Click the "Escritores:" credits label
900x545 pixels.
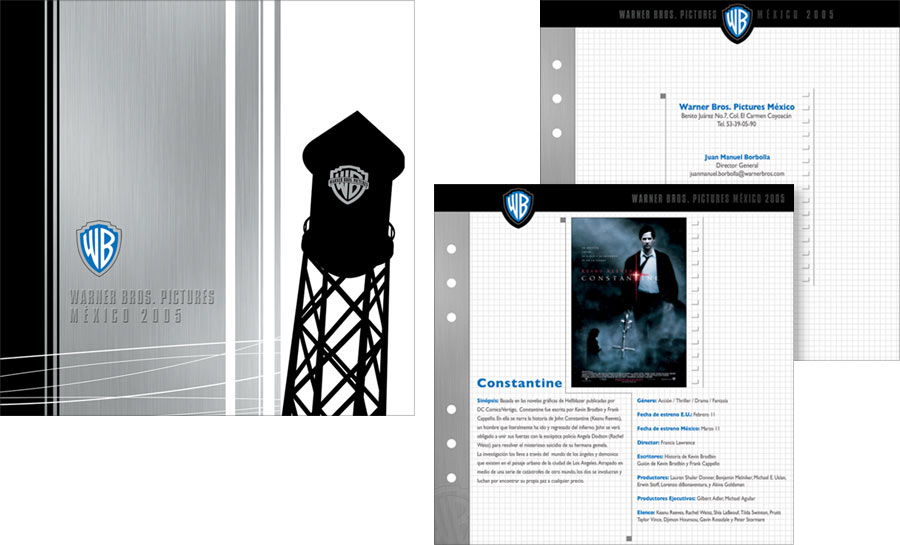click(x=650, y=457)
